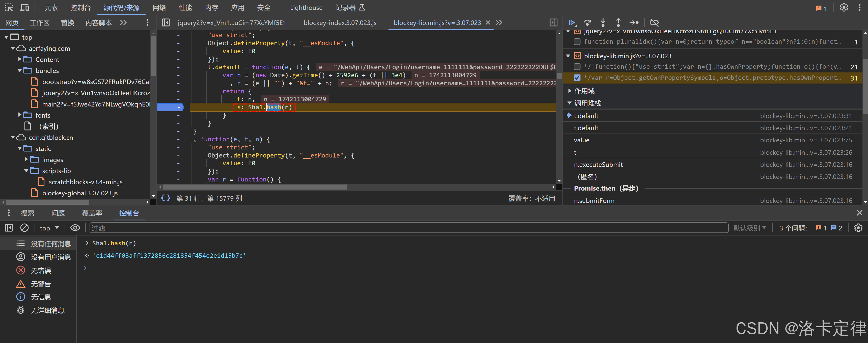Expand the 作用域 scope section

pyautogui.click(x=584, y=91)
